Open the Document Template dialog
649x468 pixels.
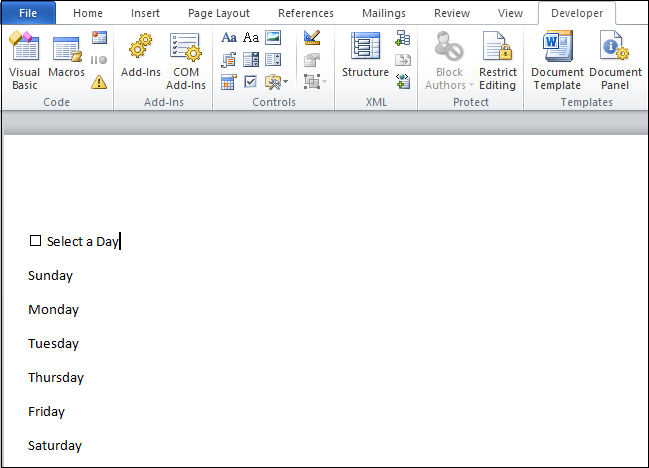(x=557, y=61)
